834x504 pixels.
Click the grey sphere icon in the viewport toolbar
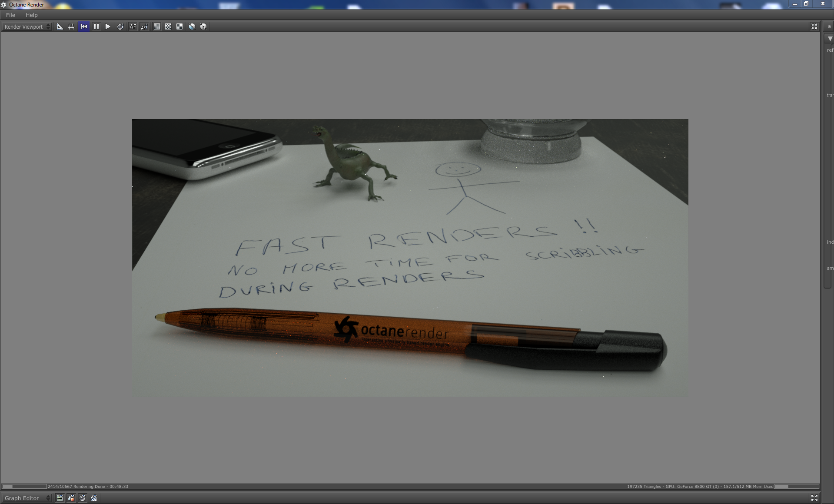pyautogui.click(x=203, y=27)
